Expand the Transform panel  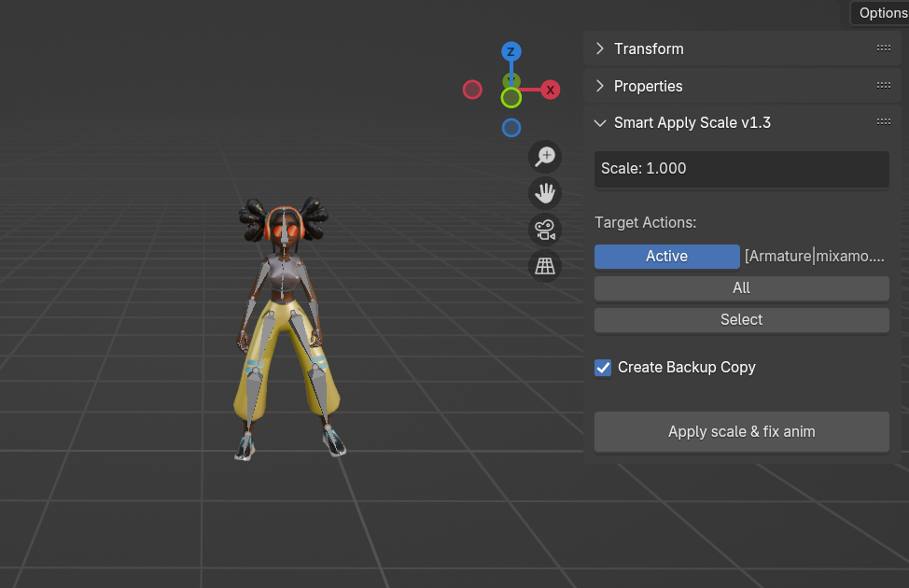(600, 49)
